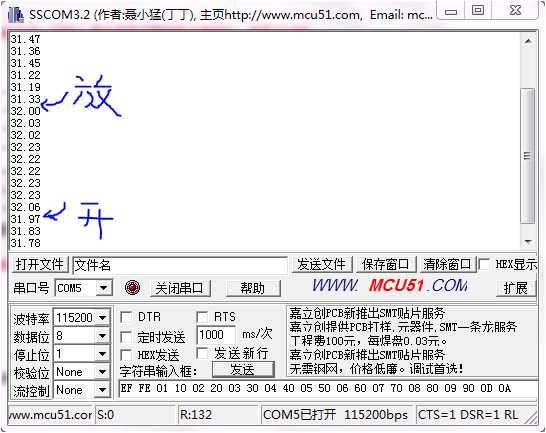
Task: Click the 1000 ms interval input field
Action: 216,335
